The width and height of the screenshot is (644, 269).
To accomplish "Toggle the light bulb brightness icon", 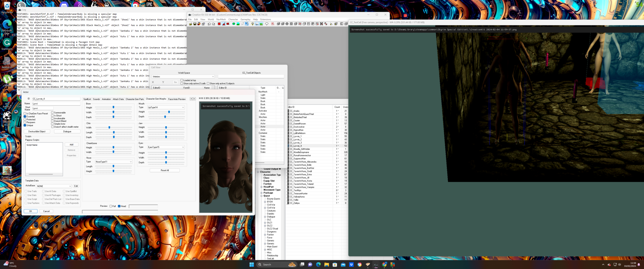I will coord(252,24).
